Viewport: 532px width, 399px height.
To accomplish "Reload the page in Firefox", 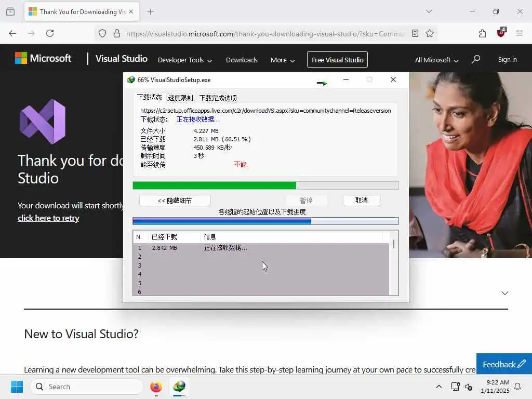I will tap(50, 33).
